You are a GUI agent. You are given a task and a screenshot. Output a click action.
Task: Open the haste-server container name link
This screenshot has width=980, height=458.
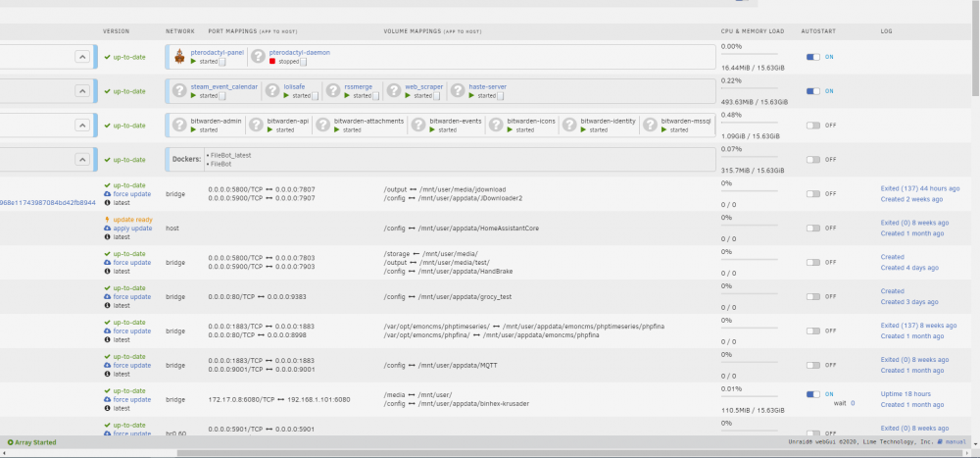(487, 86)
